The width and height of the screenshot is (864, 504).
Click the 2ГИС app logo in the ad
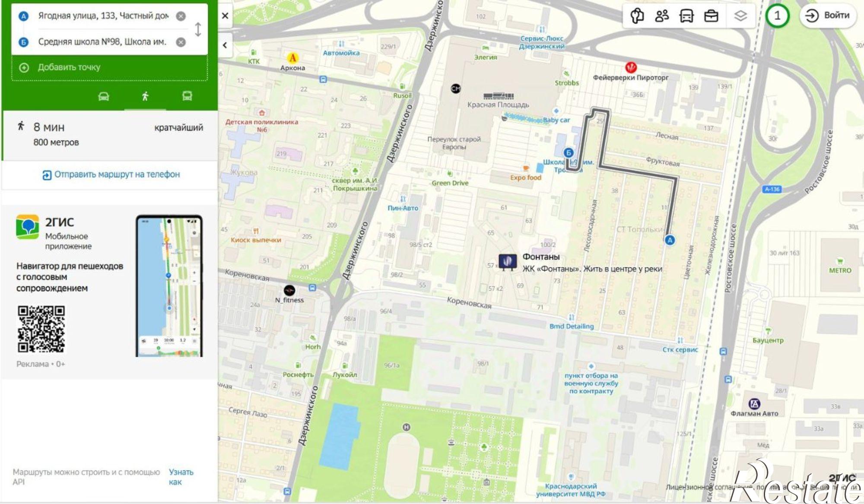27,227
